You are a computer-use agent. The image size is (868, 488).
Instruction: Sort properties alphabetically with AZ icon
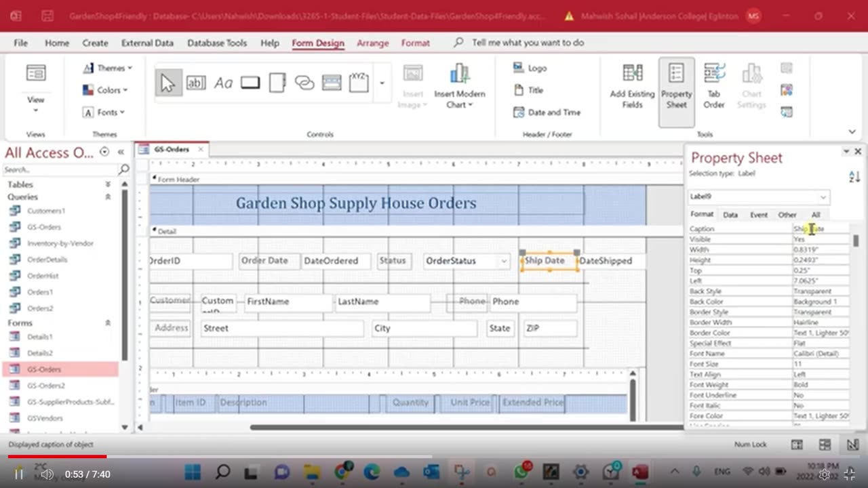click(x=854, y=176)
